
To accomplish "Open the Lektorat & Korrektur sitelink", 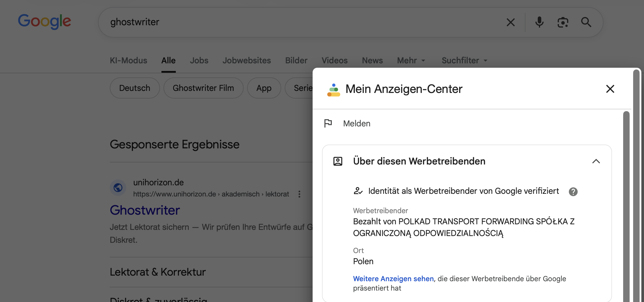I will 158,272.
